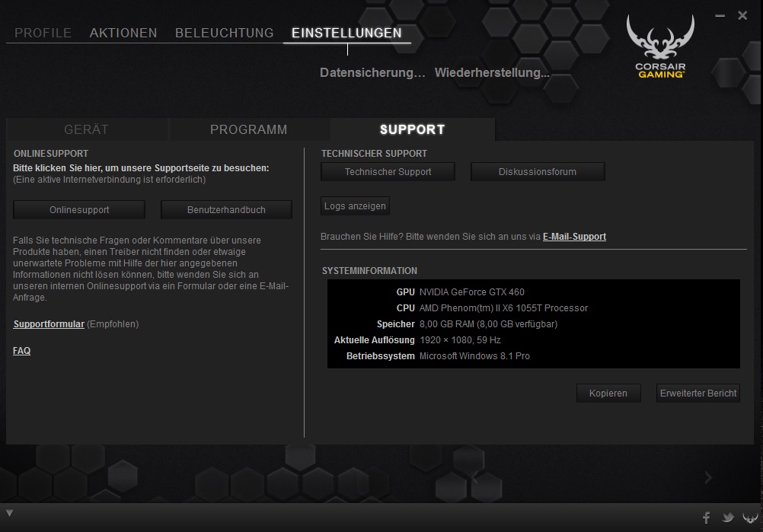The height and width of the screenshot is (532, 763).
Task: Switch to the PROFILE menu
Action: [x=43, y=33]
